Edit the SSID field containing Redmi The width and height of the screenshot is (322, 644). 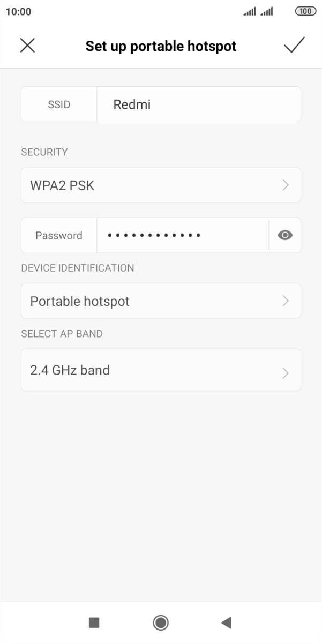pos(198,104)
